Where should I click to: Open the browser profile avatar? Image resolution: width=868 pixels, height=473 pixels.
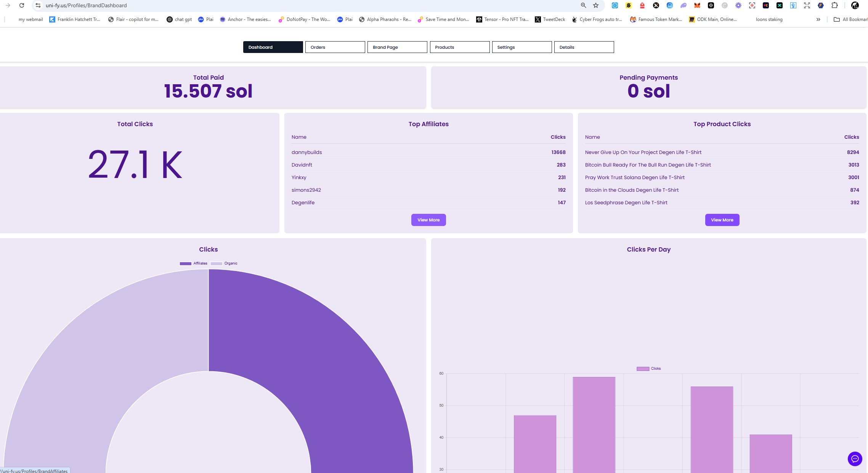point(855,5)
